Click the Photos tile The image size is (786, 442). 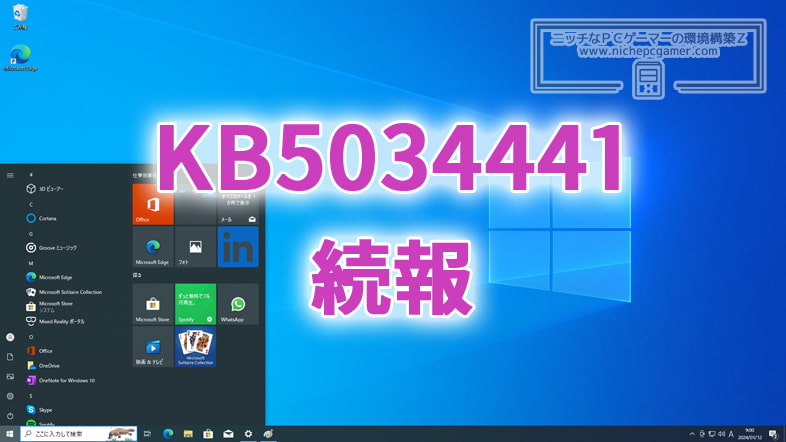195,247
